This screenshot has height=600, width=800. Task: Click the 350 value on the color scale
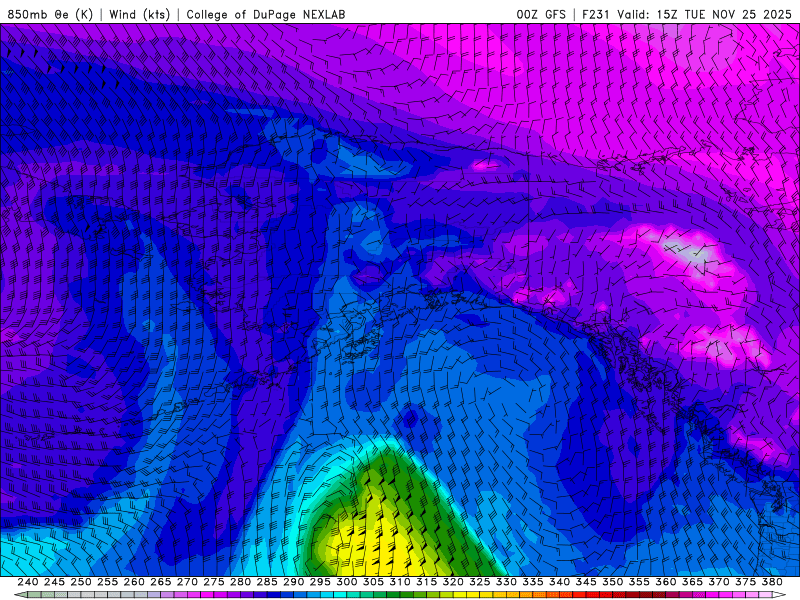[x=612, y=582]
